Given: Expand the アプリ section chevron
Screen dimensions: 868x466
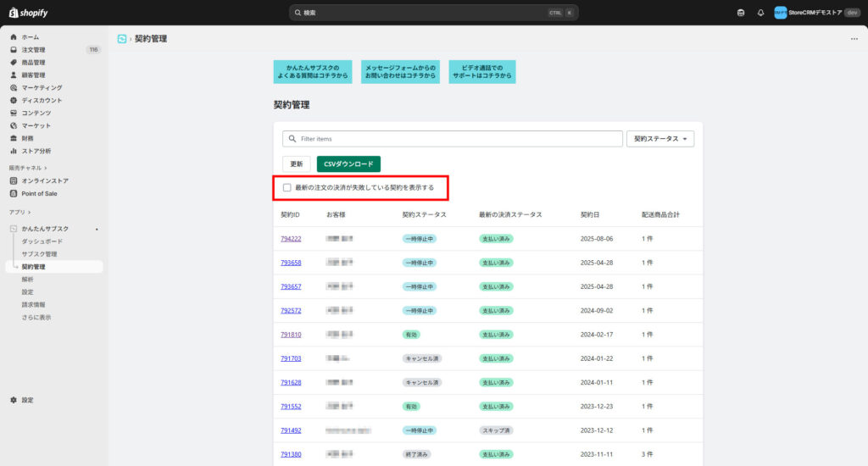Looking at the screenshot, I should point(30,212).
